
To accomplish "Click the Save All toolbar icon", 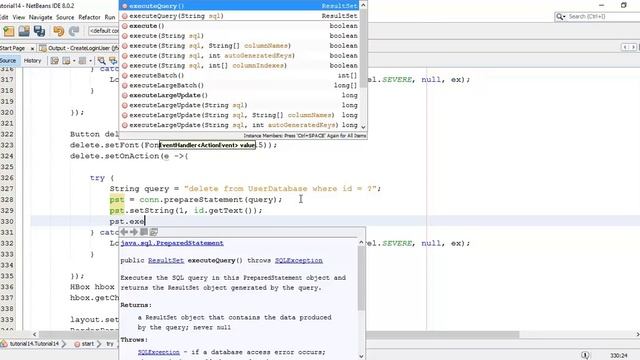I will click(x=40, y=31).
